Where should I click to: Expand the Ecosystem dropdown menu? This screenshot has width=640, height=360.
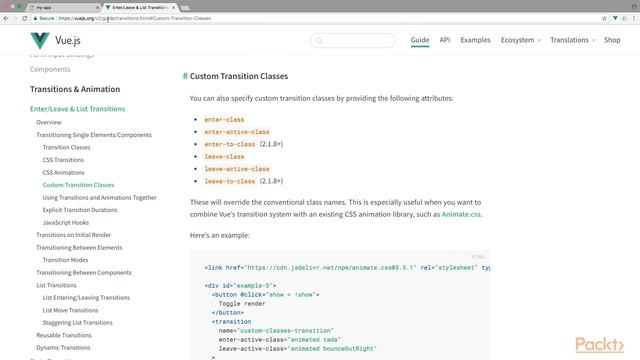tap(520, 40)
